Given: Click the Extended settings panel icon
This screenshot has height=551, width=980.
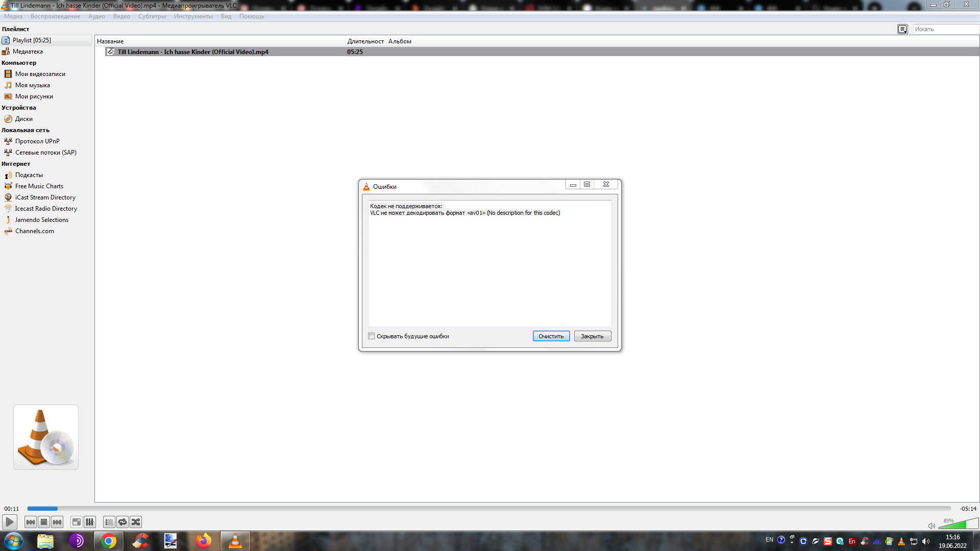Looking at the screenshot, I should tap(89, 521).
